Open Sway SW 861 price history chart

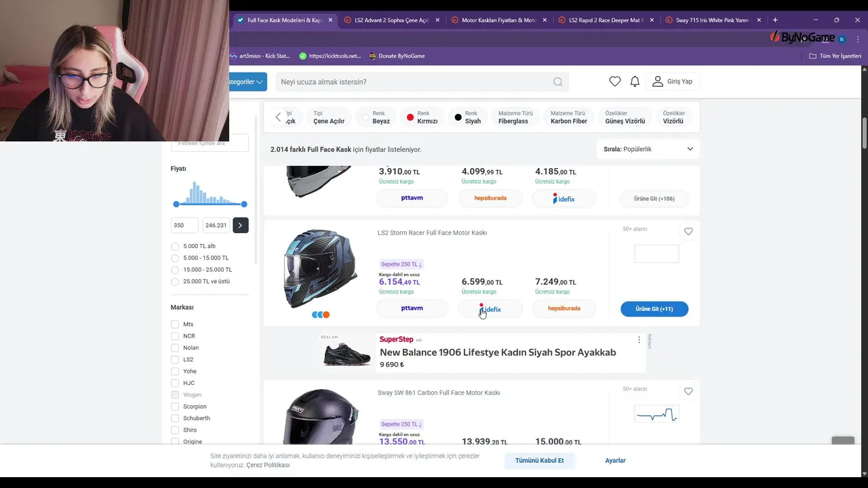pos(656,414)
